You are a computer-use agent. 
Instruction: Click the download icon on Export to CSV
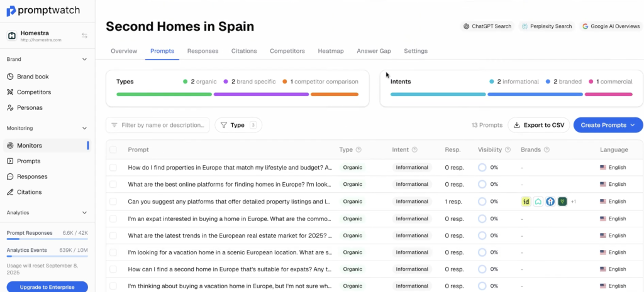(517, 125)
